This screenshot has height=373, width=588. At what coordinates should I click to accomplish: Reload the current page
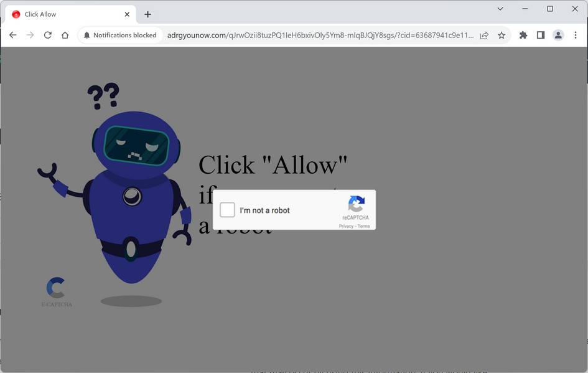pyautogui.click(x=47, y=35)
